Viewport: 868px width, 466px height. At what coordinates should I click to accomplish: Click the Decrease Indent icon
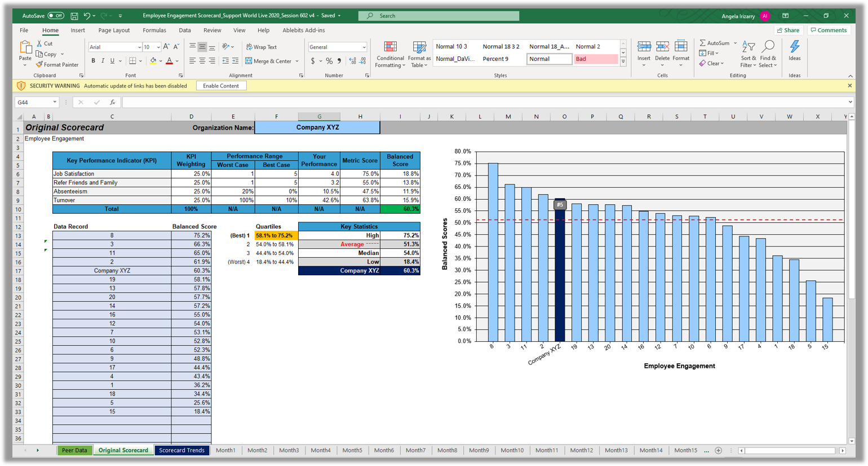tap(225, 61)
